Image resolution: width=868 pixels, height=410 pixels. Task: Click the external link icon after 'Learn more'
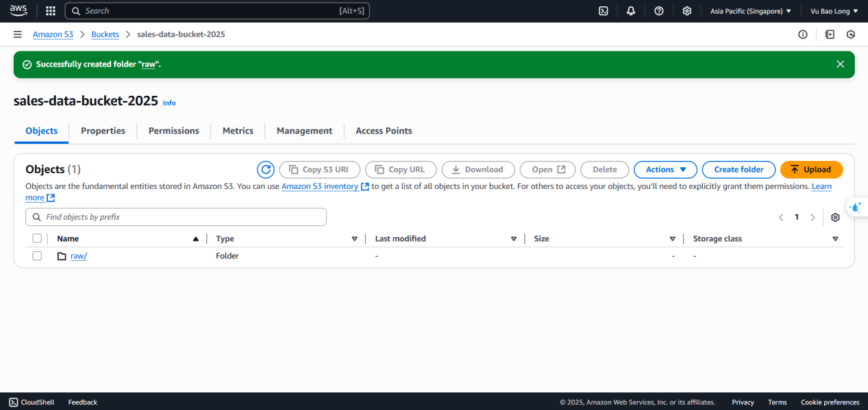click(x=51, y=198)
